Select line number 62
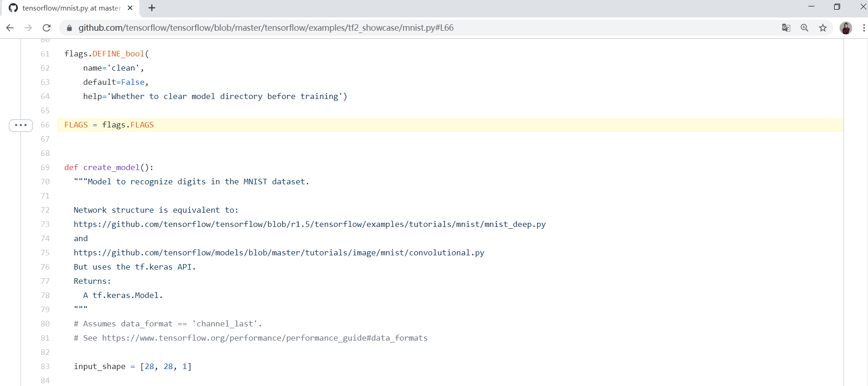 click(x=45, y=68)
